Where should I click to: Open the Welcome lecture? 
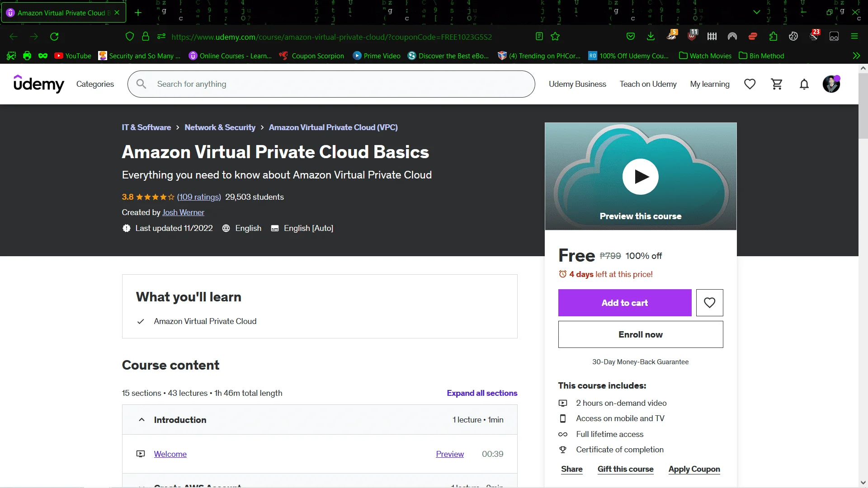tap(170, 454)
